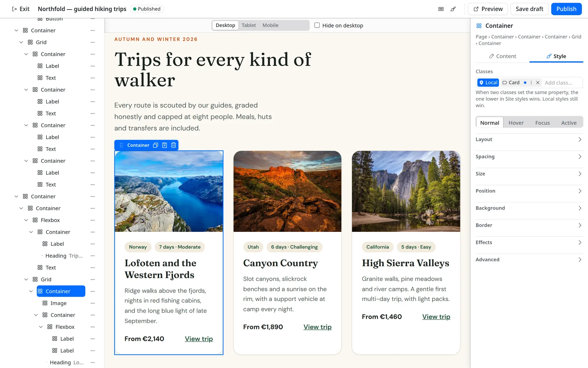Click the Card class tag chip

click(511, 82)
